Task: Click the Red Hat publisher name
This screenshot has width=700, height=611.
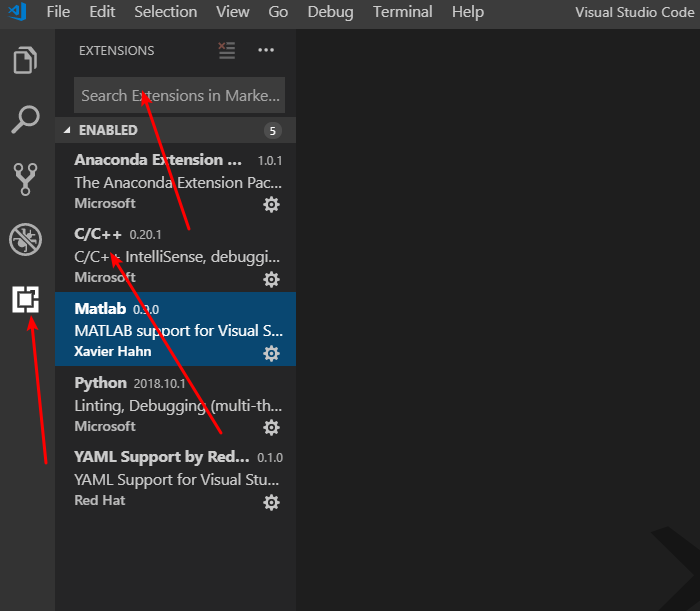Action: (100, 500)
